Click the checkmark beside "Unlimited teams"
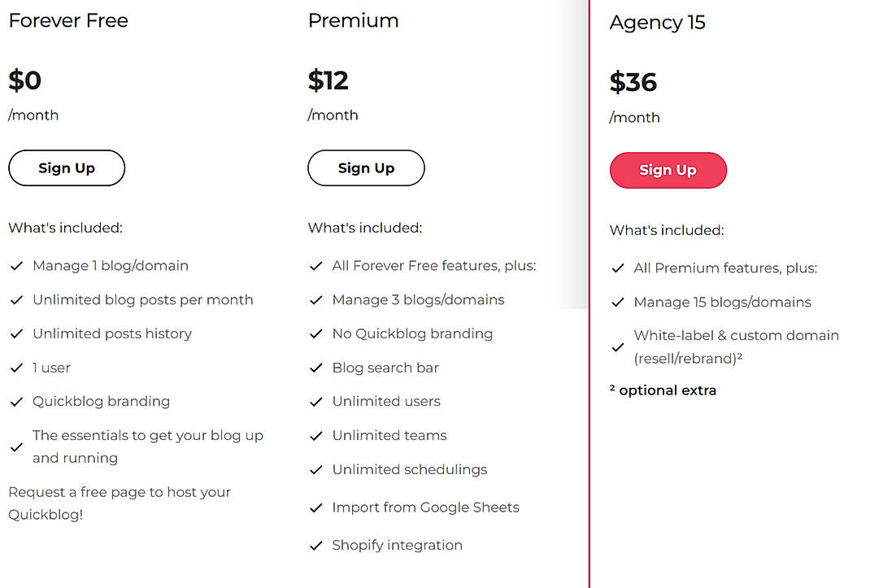 (x=315, y=436)
